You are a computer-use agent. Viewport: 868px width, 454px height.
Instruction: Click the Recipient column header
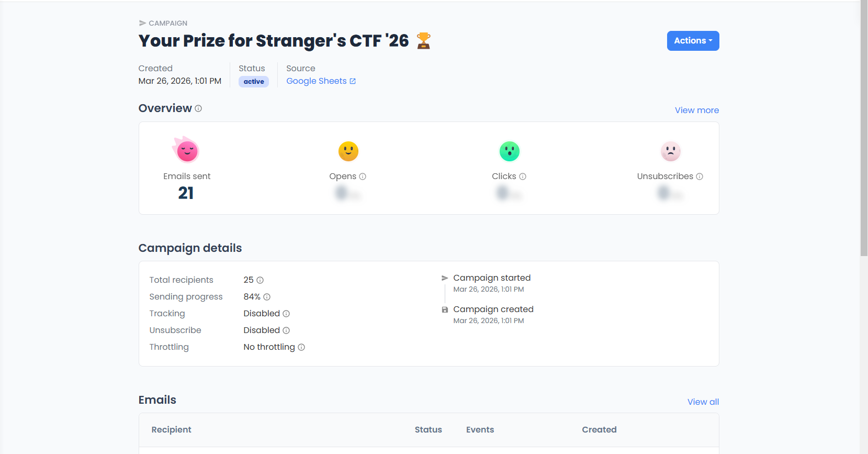171,430
